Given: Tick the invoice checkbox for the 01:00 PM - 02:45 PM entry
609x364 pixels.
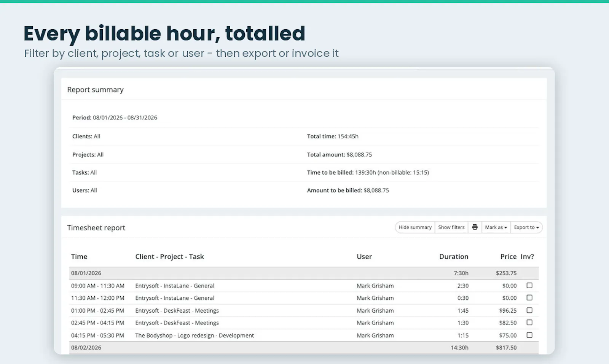Looking at the screenshot, I should coord(529,310).
